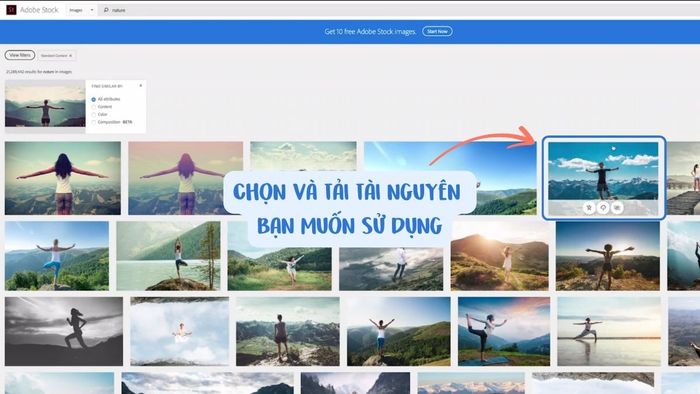700x394 pixels.
Task: Open the woman standing facing mountains photo
Action: click(288, 331)
